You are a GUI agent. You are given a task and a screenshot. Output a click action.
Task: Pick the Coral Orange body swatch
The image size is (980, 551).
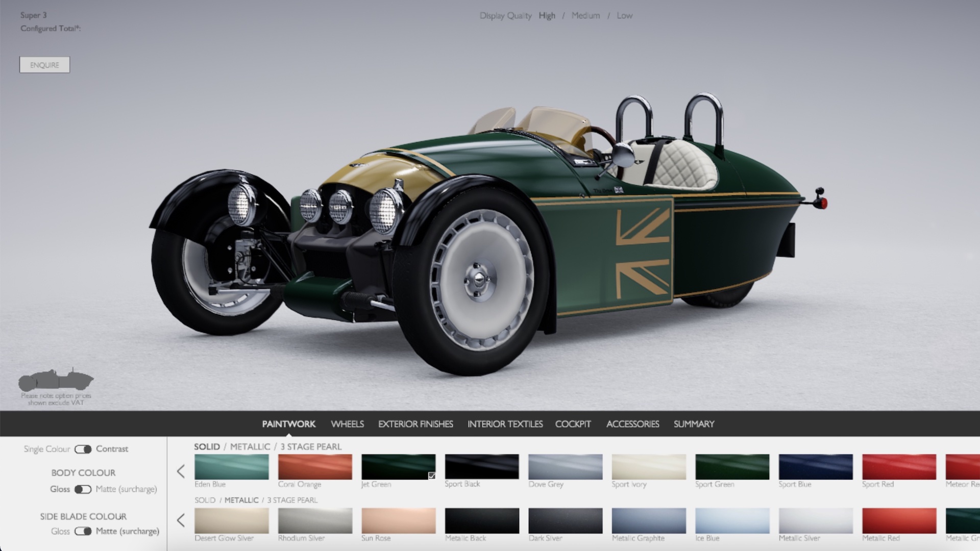(315, 467)
